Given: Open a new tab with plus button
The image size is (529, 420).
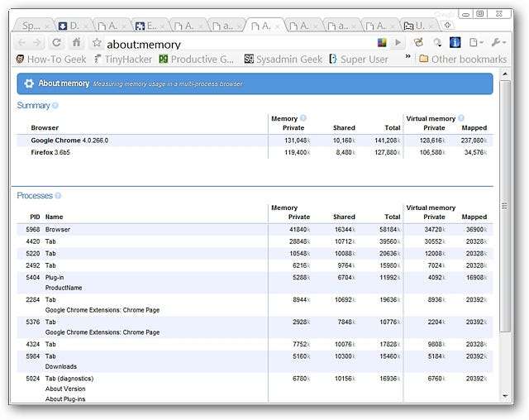Looking at the screenshot, I should pyautogui.click(x=447, y=25).
